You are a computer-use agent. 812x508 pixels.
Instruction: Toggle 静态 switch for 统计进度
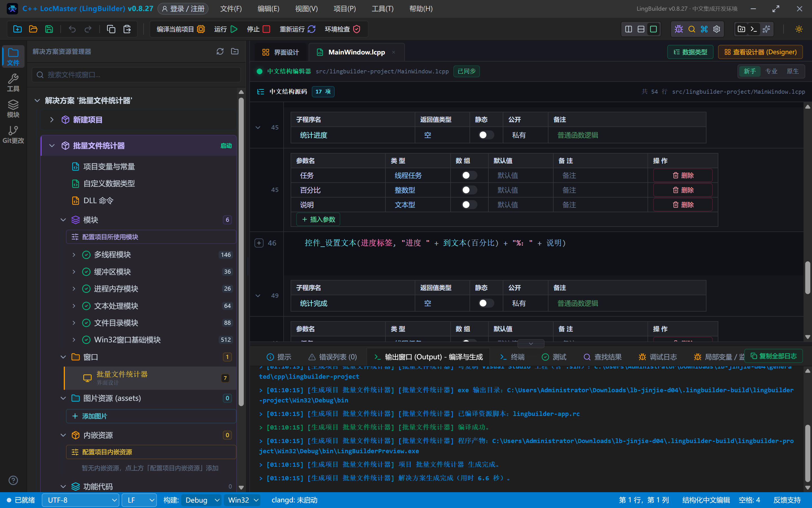[486, 135]
